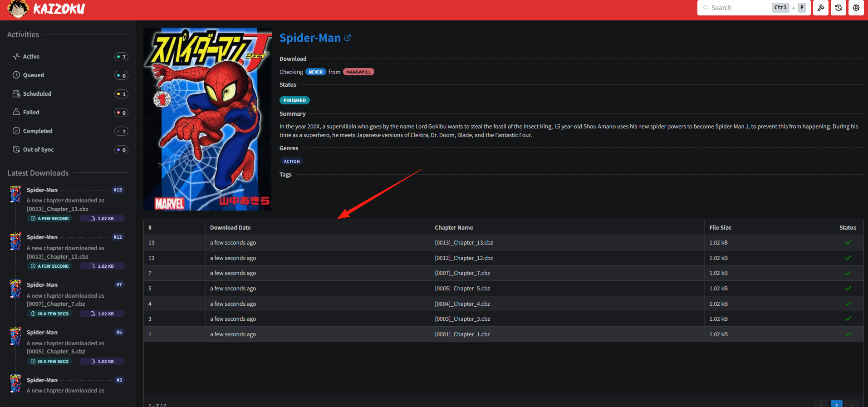
Task: Open the external link icon next to Spider-Man
Action: [348, 38]
